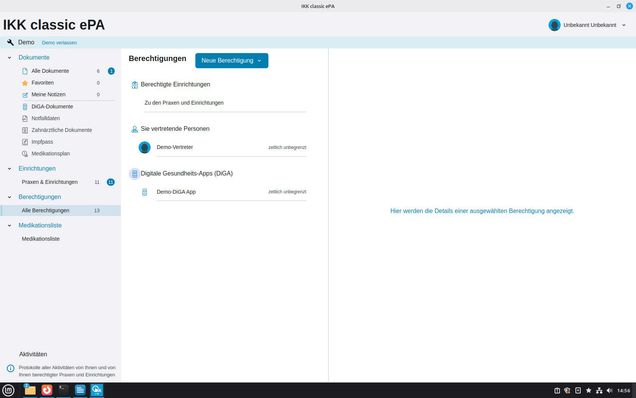This screenshot has height=398, width=636.
Task: Open the Unbekannt Unbekannt user menu arrow
Action: point(624,25)
